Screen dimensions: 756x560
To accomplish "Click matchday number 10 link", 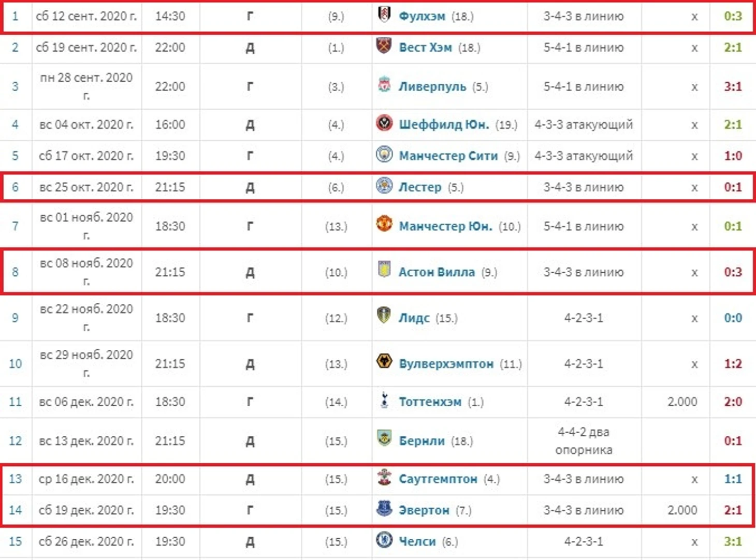I will tap(16, 364).
